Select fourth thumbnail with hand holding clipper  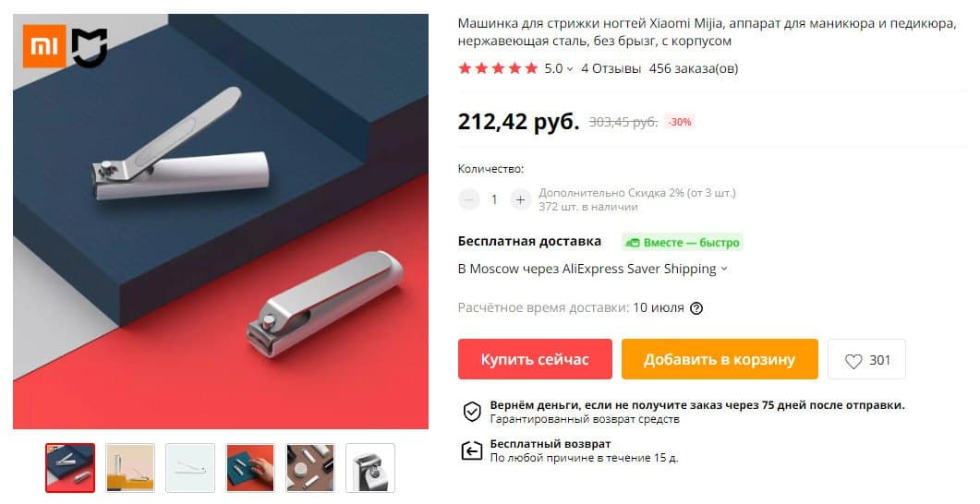[x=250, y=468]
